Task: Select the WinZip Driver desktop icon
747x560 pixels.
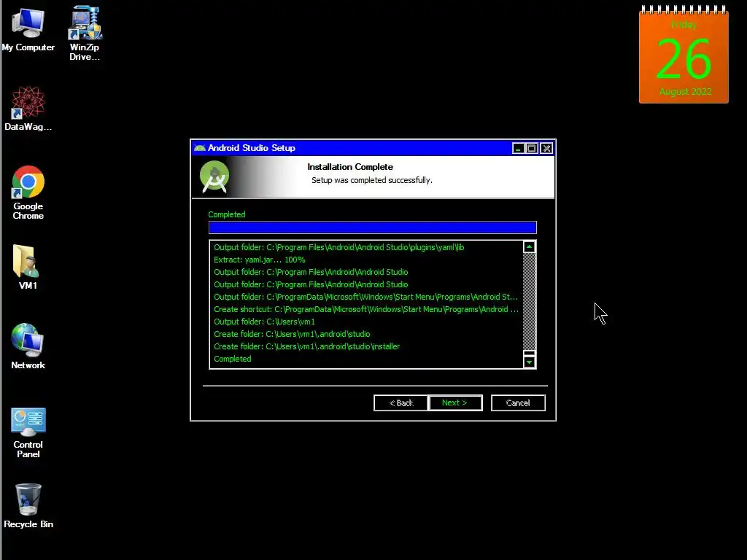Action: click(85, 34)
